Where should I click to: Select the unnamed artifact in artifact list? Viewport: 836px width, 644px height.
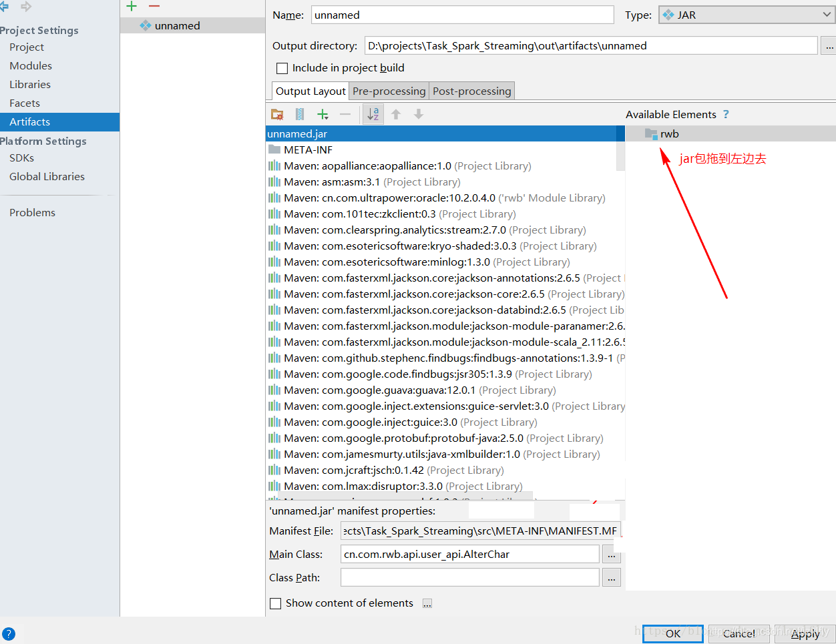tap(192, 25)
